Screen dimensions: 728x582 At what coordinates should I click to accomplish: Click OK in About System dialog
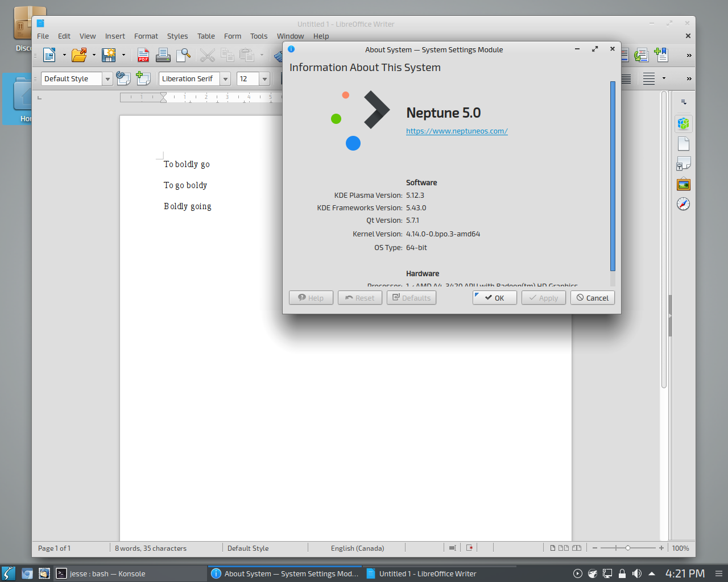(x=495, y=298)
